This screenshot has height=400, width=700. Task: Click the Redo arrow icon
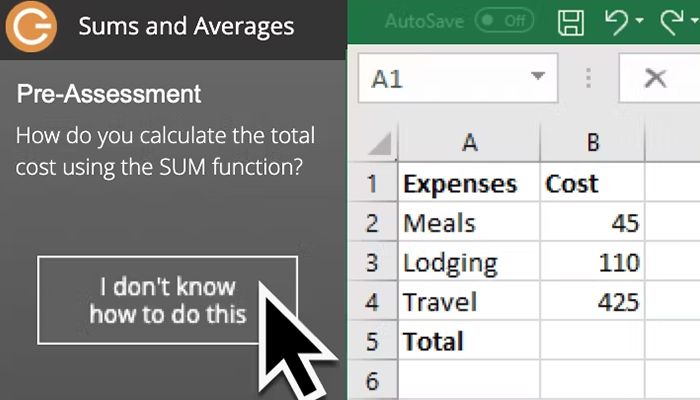coord(672,22)
